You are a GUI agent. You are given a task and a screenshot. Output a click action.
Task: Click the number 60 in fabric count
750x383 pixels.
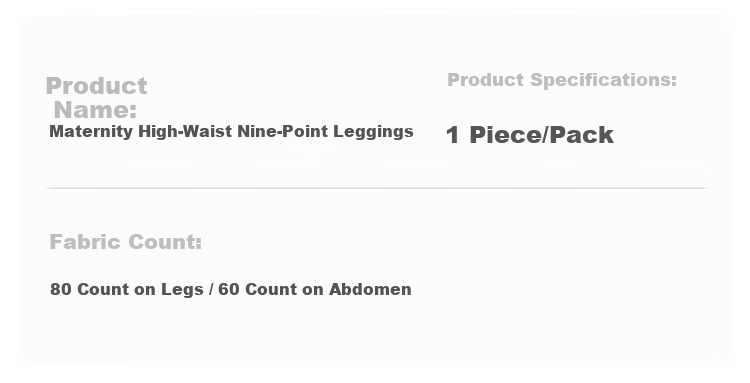click(x=229, y=289)
